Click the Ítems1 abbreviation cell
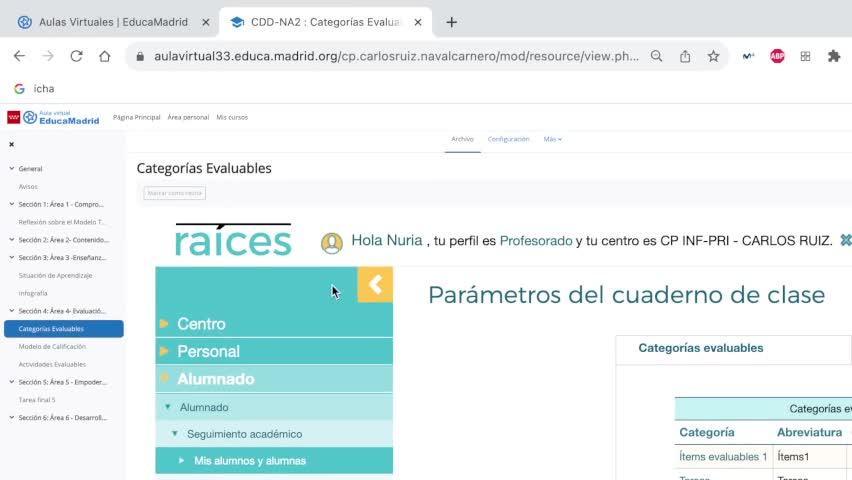Image resolution: width=852 pixels, height=480 pixels. (x=793, y=457)
